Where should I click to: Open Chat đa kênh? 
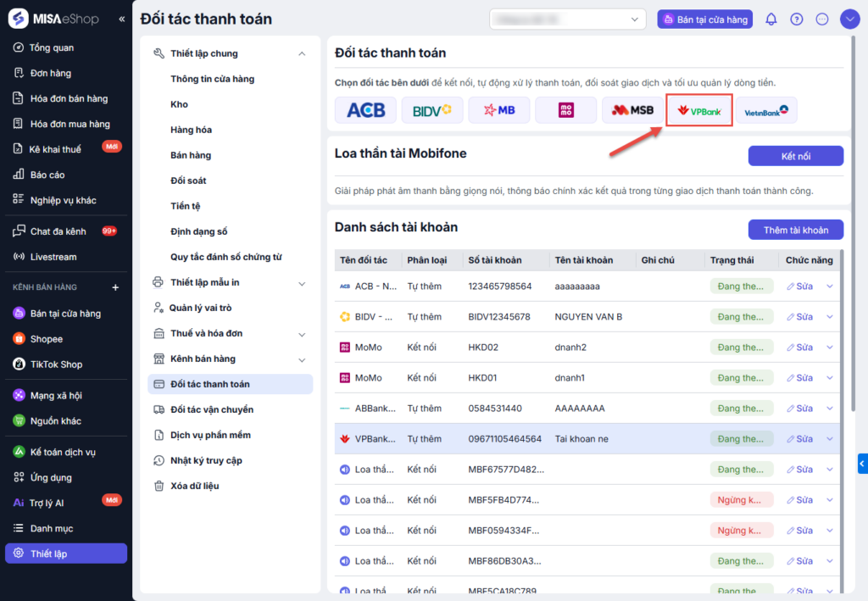(x=58, y=231)
